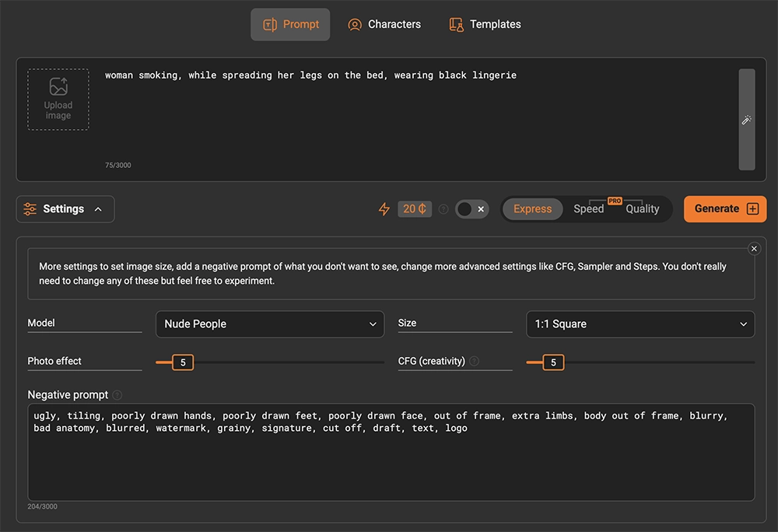Click the lightning bolt cost icon

point(384,208)
